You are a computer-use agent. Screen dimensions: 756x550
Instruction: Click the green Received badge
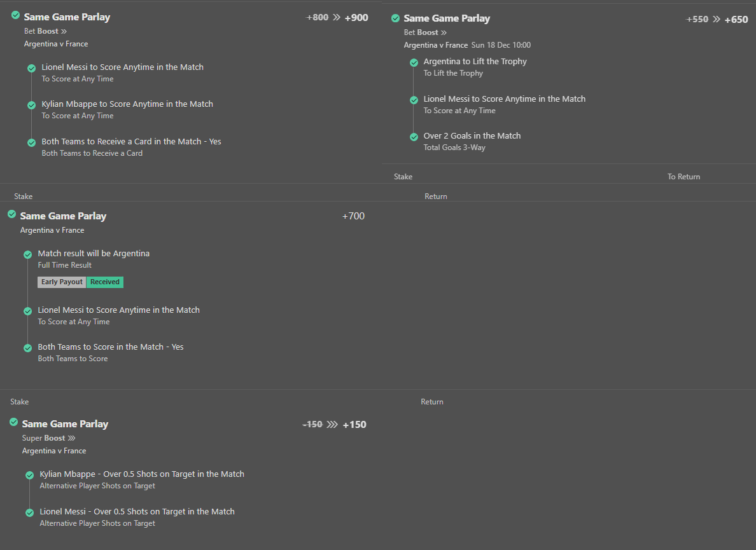tap(104, 282)
